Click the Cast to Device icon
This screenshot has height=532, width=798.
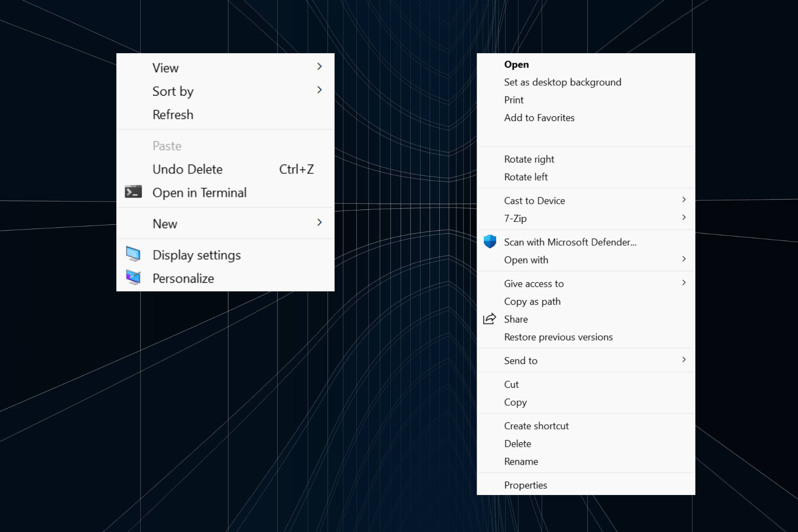tap(536, 200)
